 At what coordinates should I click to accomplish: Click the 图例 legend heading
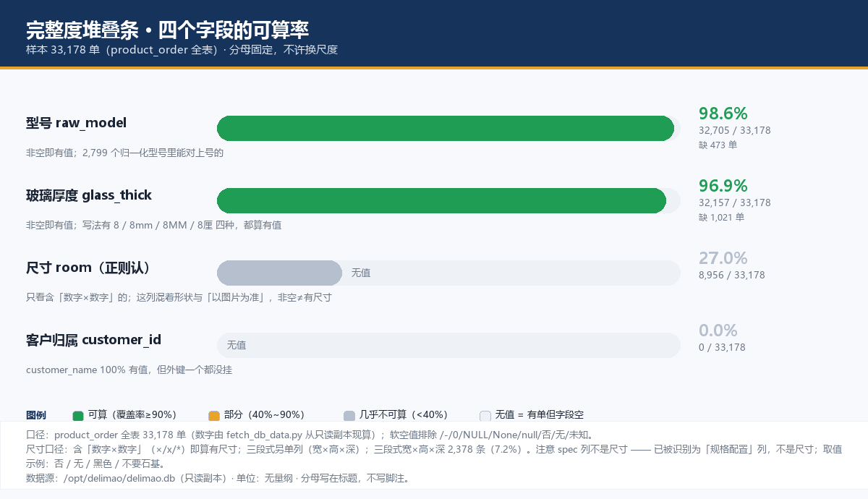coord(36,415)
